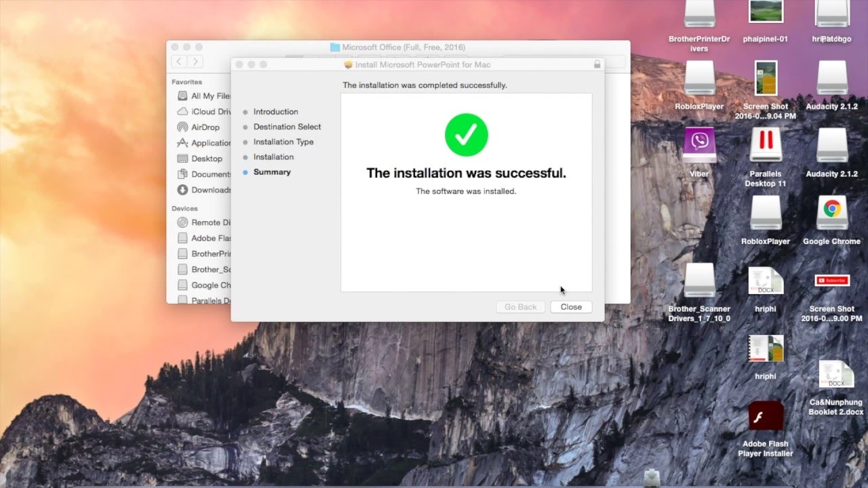Viewport: 868px width, 488px height.
Task: Select the Destination Select step
Action: [287, 127]
